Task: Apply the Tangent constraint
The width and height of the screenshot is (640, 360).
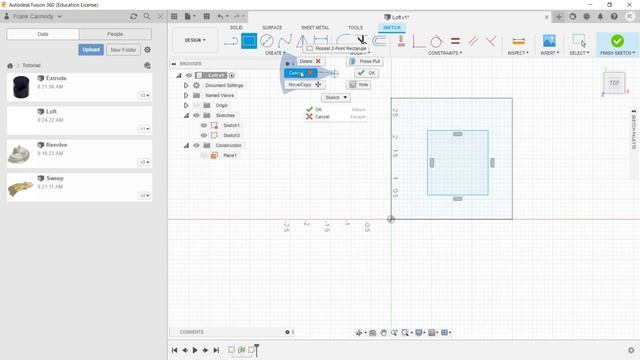Action: tap(436, 41)
